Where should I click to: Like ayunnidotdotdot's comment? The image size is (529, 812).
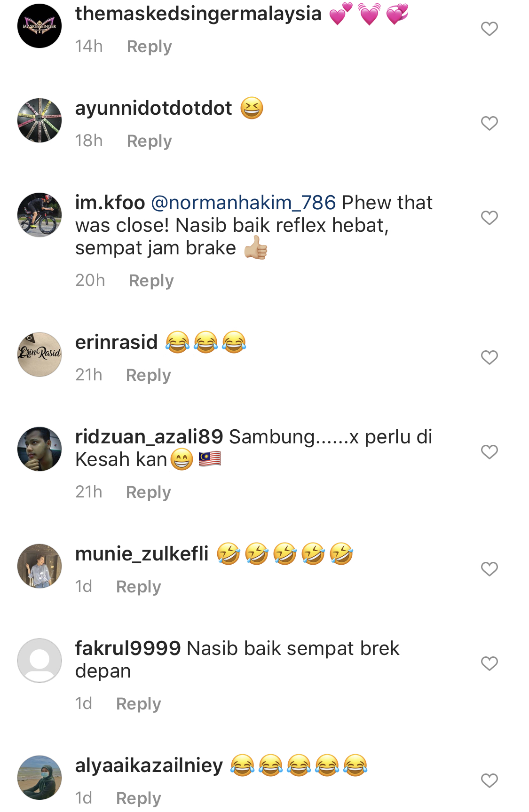489,124
